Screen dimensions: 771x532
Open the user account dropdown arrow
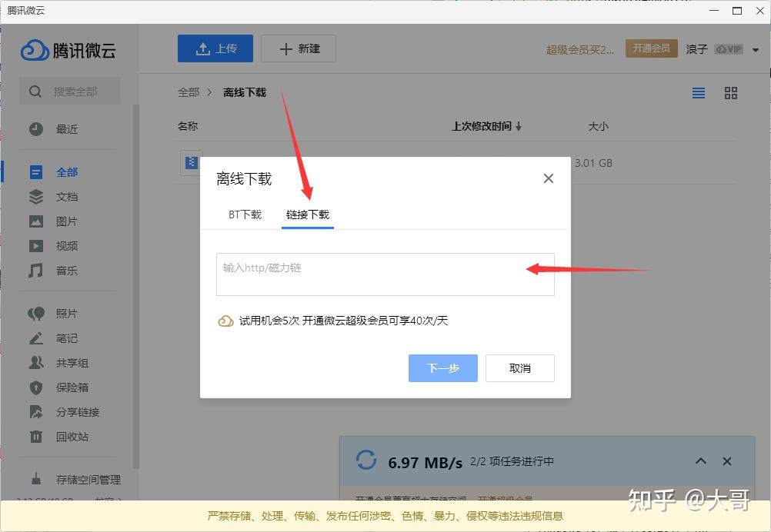coord(756,50)
